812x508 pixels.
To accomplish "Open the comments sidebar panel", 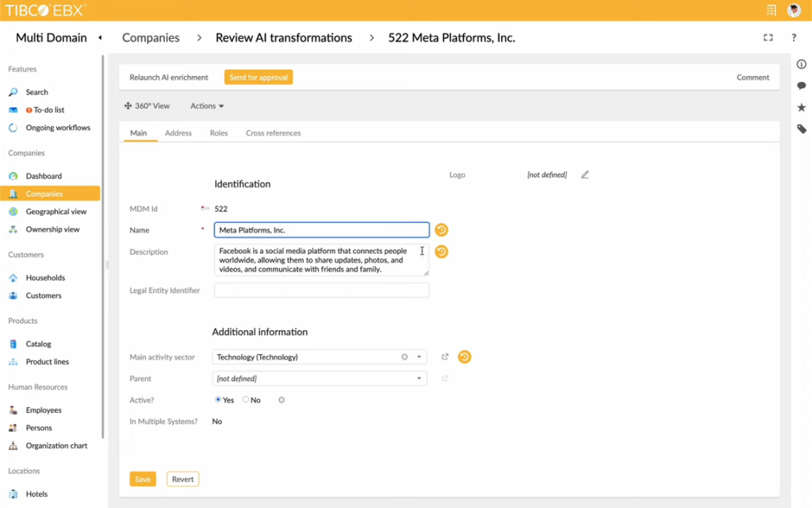I will tap(801, 86).
